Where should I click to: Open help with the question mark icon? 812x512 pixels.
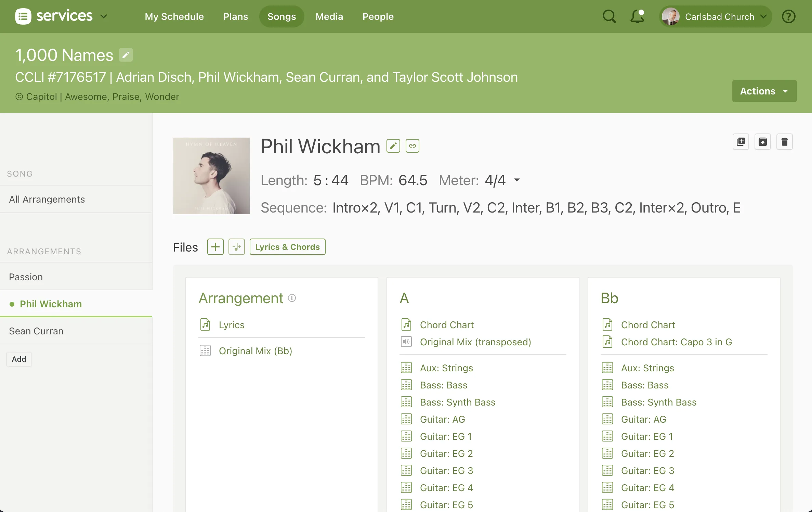788,16
